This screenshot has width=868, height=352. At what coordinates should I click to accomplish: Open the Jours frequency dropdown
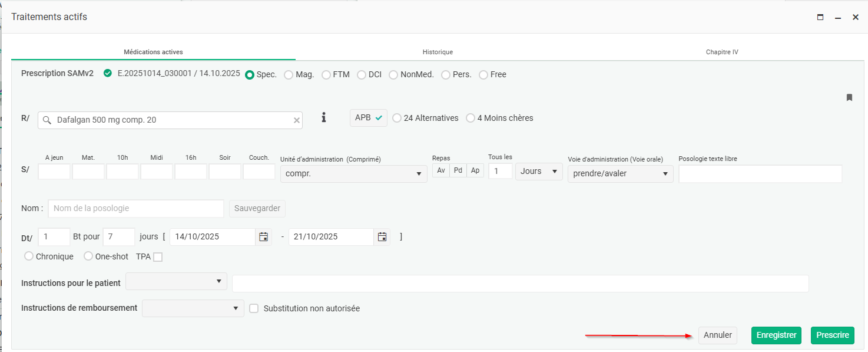[x=539, y=172]
